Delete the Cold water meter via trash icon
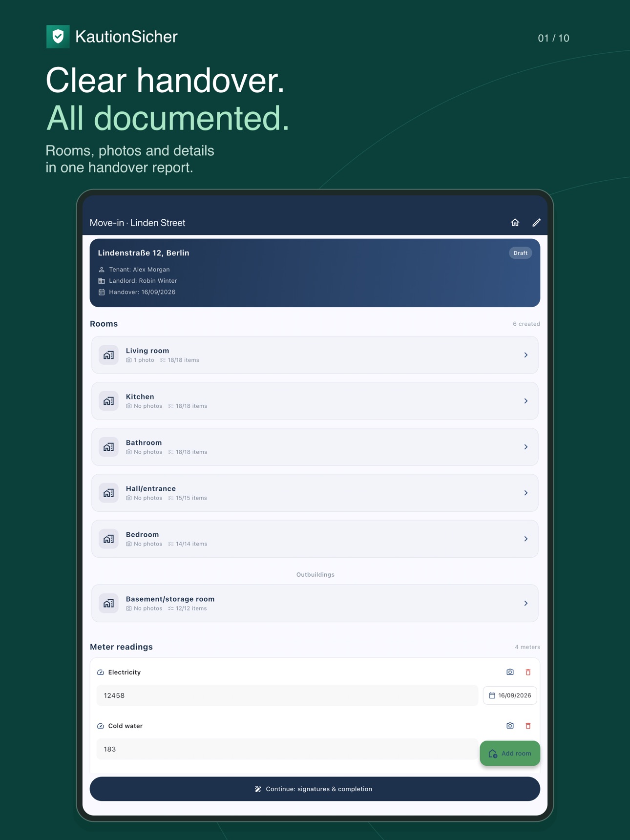Viewport: 630px width, 840px height. 528,726
